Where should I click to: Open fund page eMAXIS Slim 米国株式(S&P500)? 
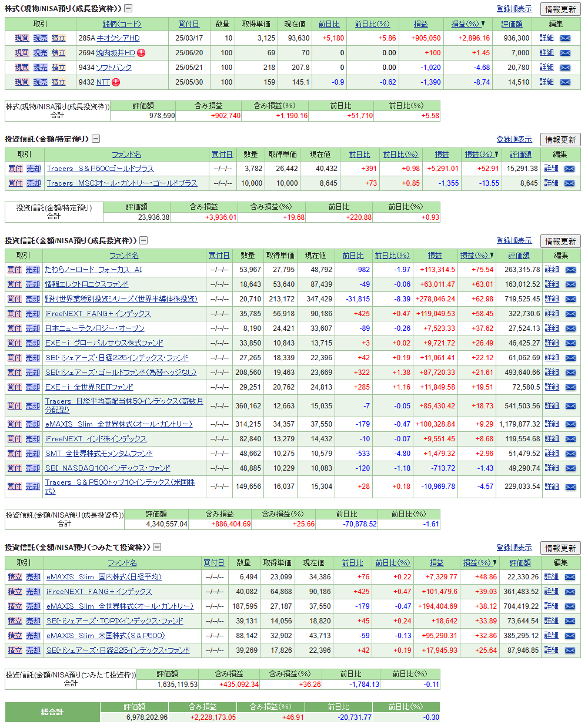[x=106, y=636]
